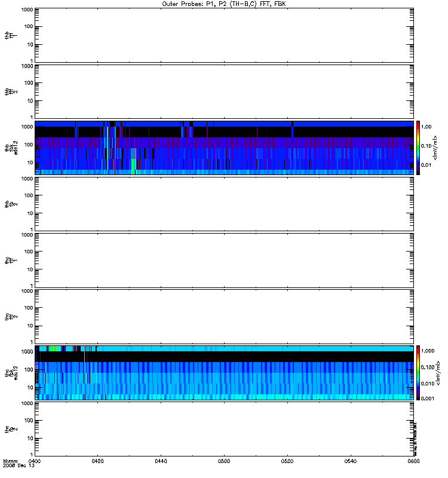448x478 pixels.
Task: Click the thc fbk edc12 spectrogram panel
Action: tap(224, 372)
